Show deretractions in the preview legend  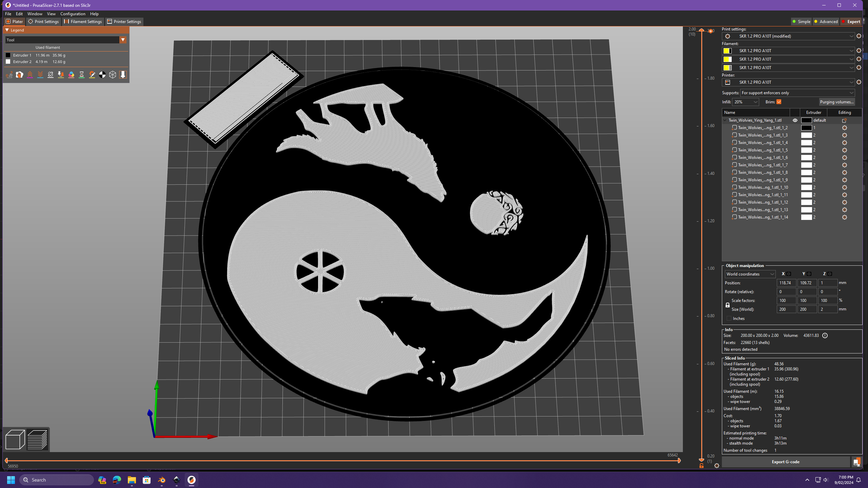coord(40,75)
